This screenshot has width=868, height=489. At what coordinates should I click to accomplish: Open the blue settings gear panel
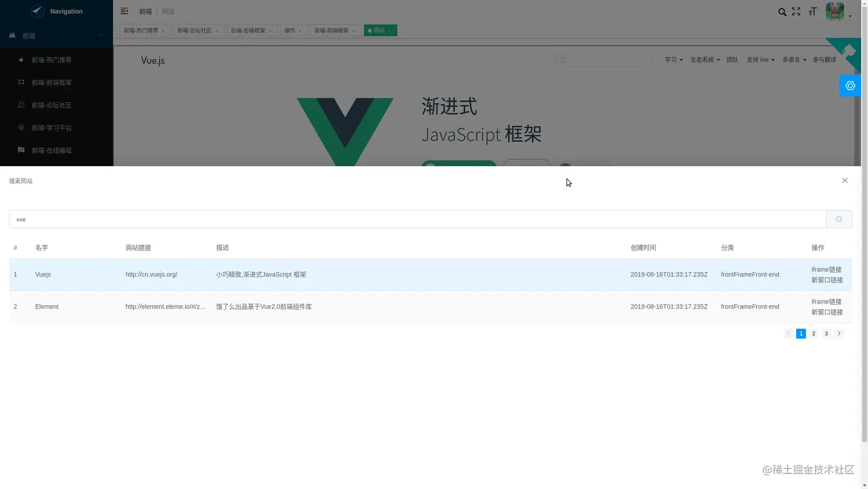850,86
